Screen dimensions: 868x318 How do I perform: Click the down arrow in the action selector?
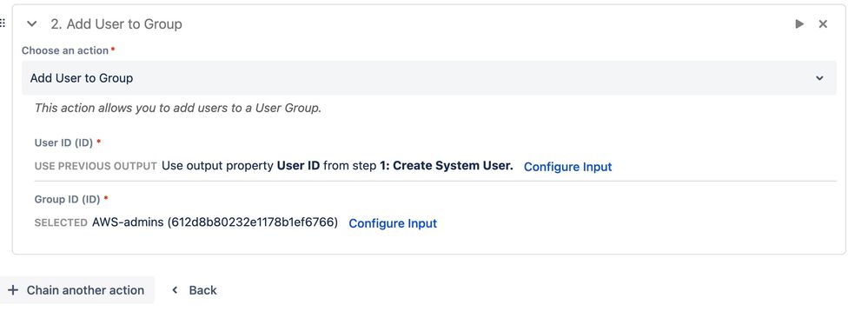point(820,78)
